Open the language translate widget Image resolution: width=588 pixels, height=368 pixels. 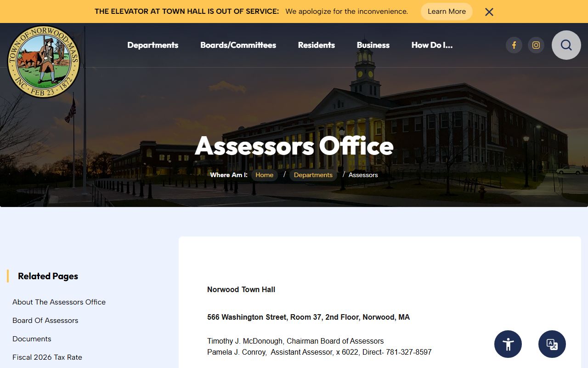(x=552, y=344)
